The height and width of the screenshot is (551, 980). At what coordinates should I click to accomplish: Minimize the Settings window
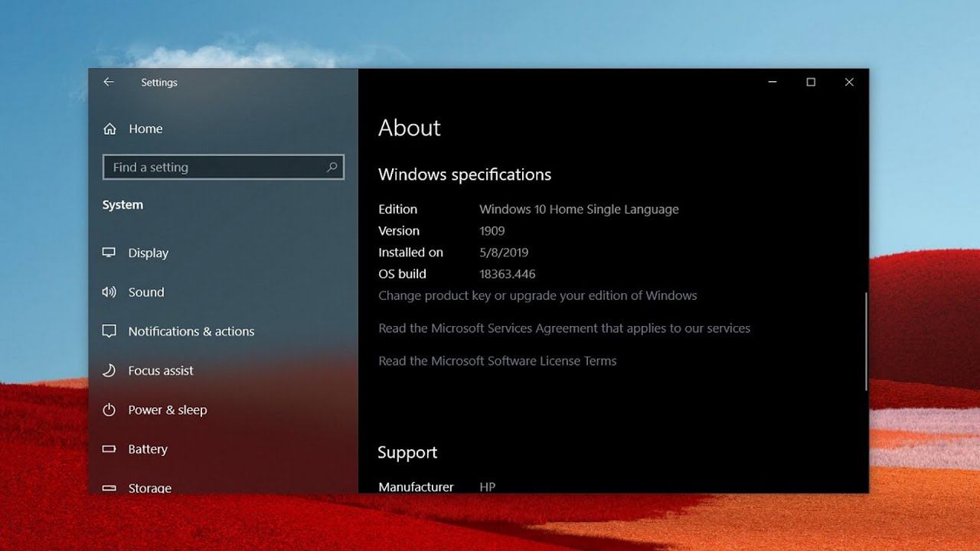tap(773, 82)
